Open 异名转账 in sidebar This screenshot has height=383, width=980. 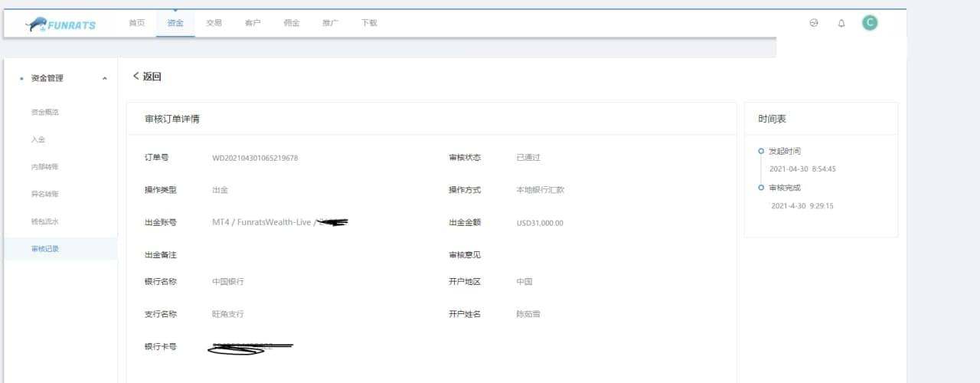44,194
